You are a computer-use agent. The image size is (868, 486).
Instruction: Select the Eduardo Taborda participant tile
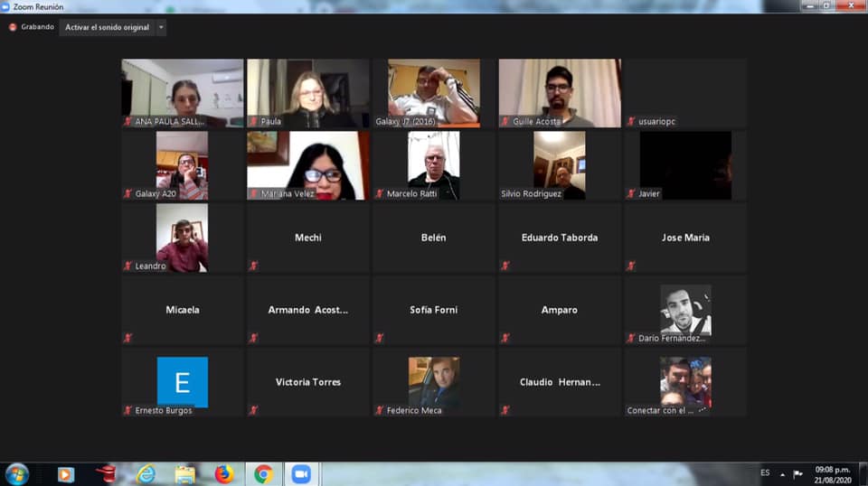[559, 238]
